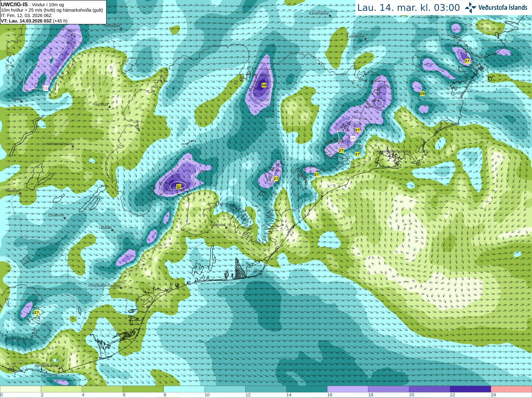Click the UWC/IG-IS model title

pos(14,4)
